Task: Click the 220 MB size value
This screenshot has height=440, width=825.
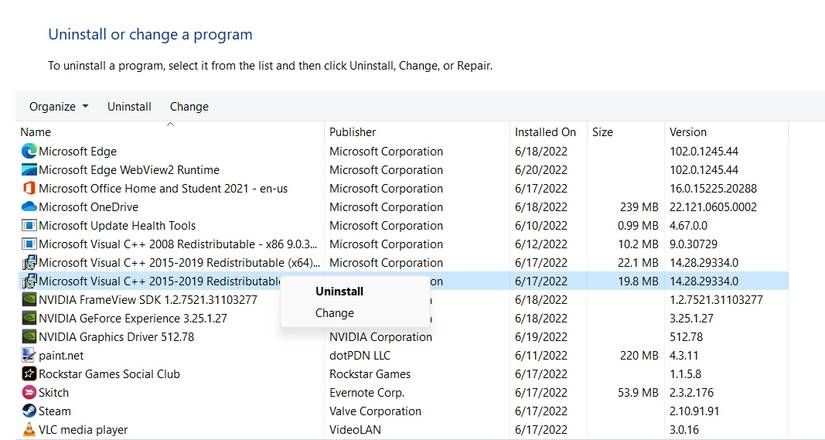Action: (x=639, y=356)
